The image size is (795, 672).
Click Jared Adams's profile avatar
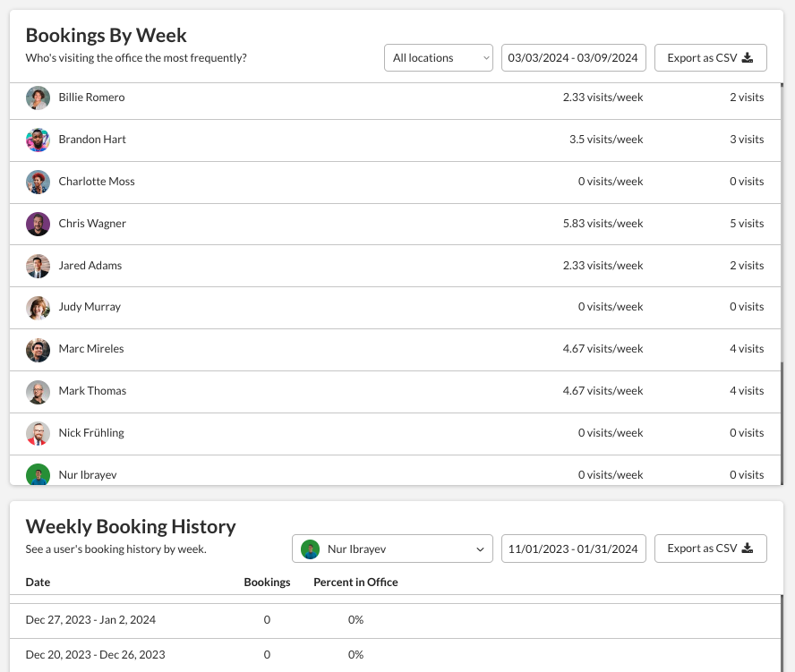pyautogui.click(x=38, y=266)
